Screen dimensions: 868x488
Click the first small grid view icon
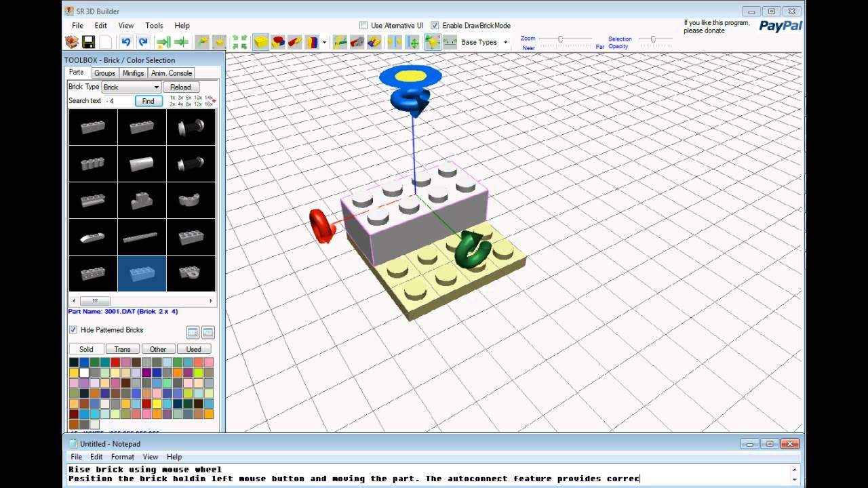[x=193, y=332]
